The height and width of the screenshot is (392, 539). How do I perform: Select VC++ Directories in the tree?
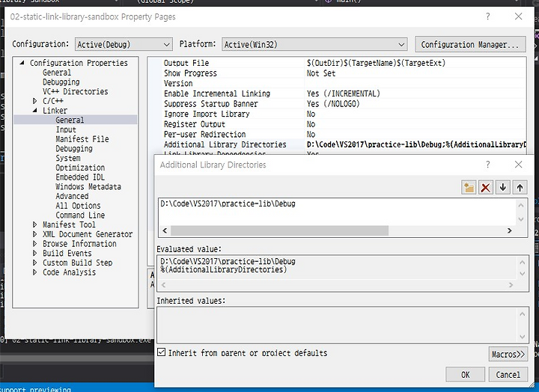[76, 91]
